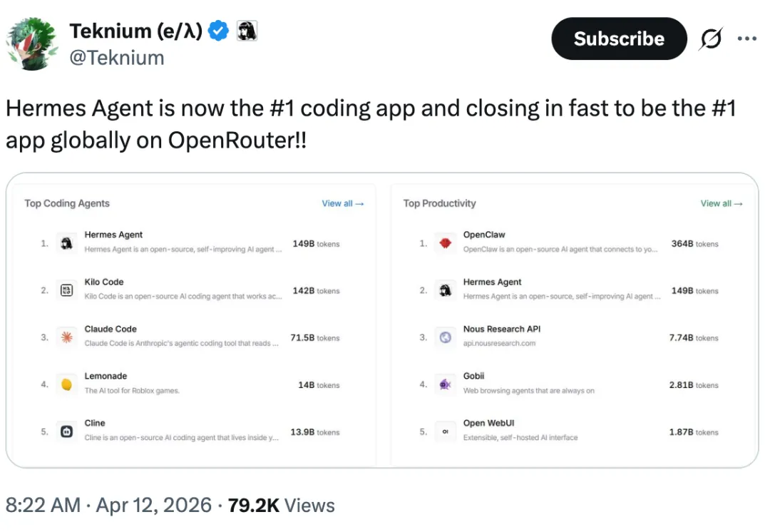Click the Open WebUI icon
Viewport: 770px width, 532px height.
[x=446, y=431]
